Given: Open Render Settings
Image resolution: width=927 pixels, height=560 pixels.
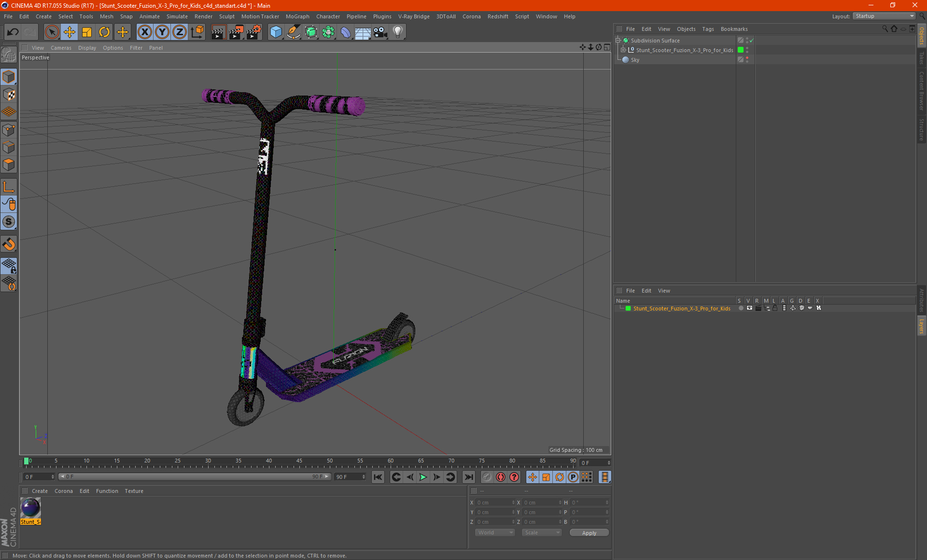Looking at the screenshot, I should [x=254, y=32].
